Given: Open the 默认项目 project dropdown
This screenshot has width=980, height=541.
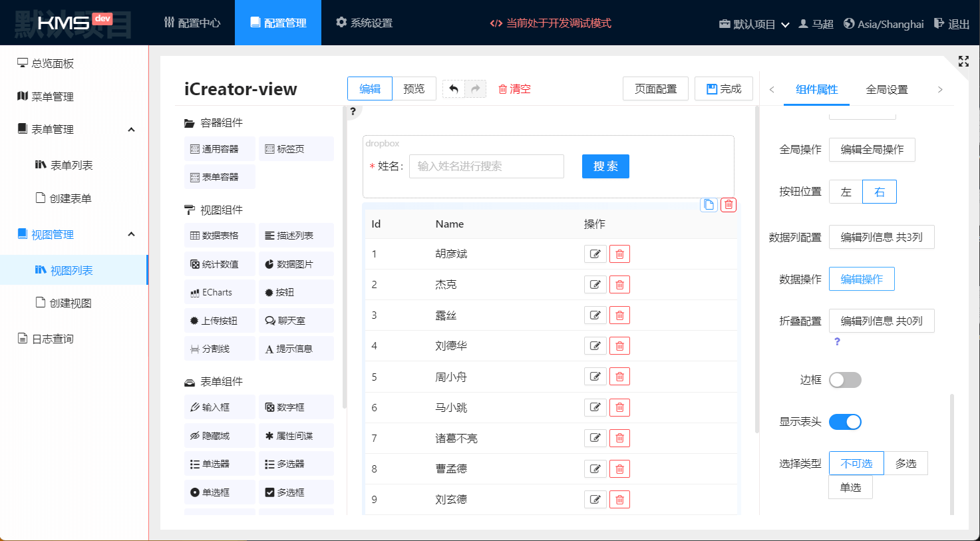Looking at the screenshot, I should [754, 25].
